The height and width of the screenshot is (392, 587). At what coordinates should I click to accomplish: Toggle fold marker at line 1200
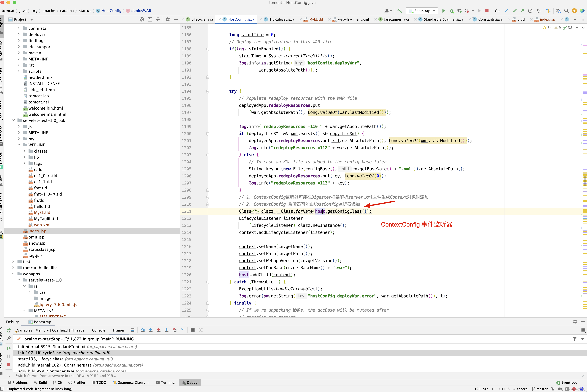click(208, 134)
